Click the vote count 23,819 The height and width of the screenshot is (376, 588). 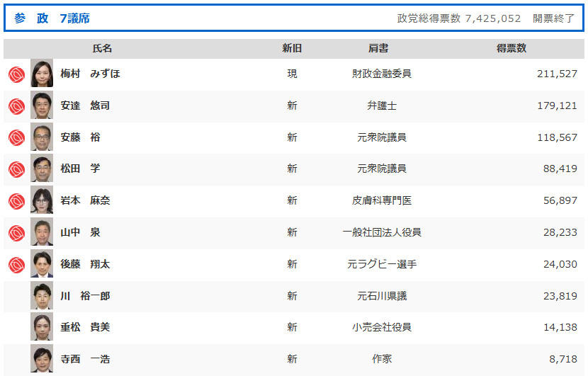560,296
